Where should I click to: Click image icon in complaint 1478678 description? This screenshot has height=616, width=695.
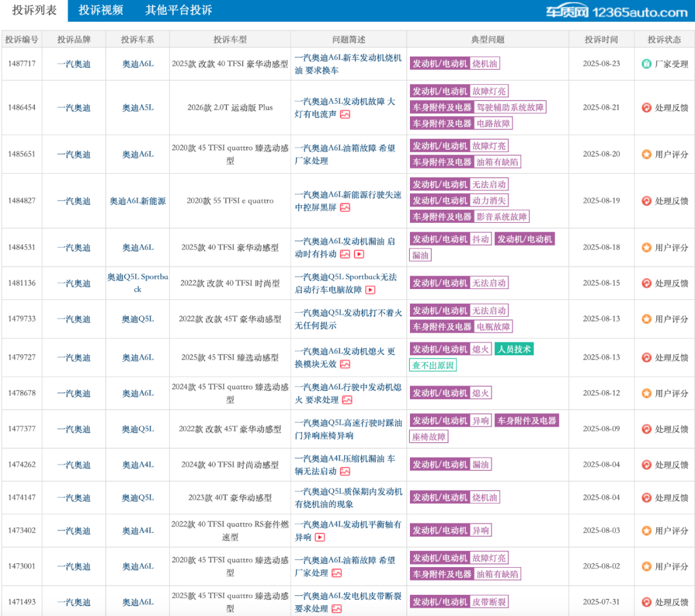(x=347, y=400)
